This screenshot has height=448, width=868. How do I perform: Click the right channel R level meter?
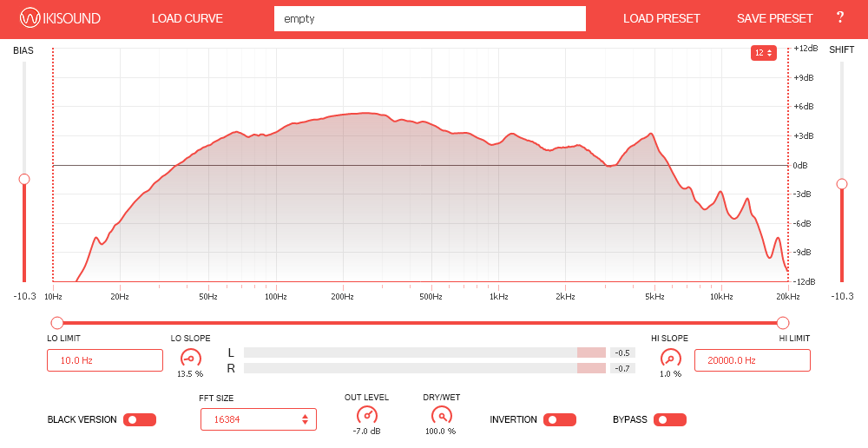[425, 368]
